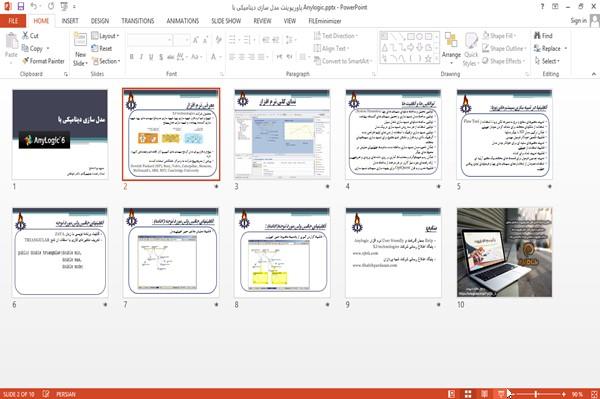Open Quick Styles gallery
The image size is (600, 399).
coord(471,49)
